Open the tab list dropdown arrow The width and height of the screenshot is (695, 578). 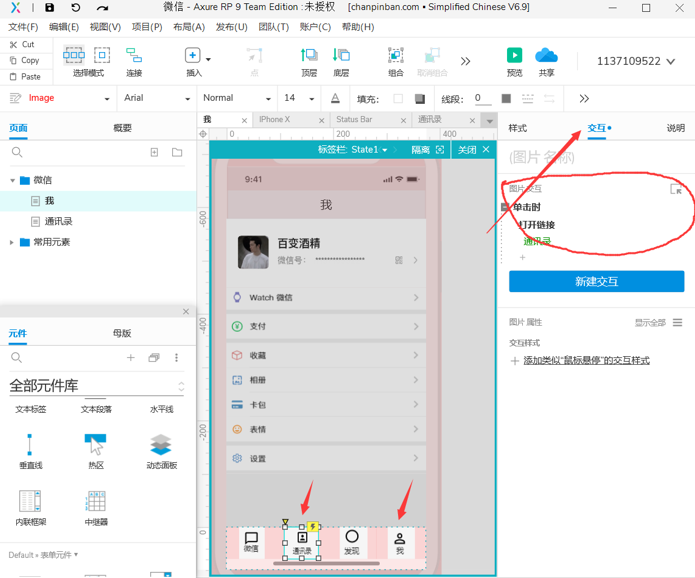(490, 121)
